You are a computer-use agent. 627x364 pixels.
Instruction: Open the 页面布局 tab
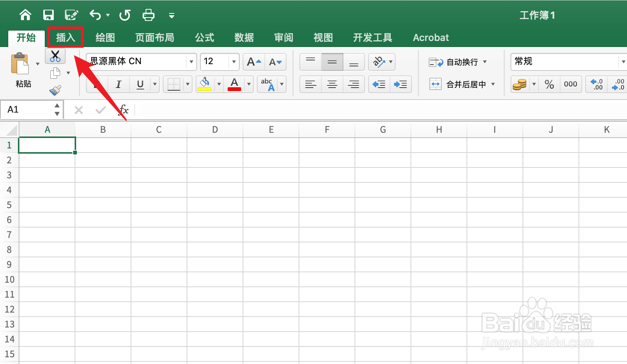(155, 38)
